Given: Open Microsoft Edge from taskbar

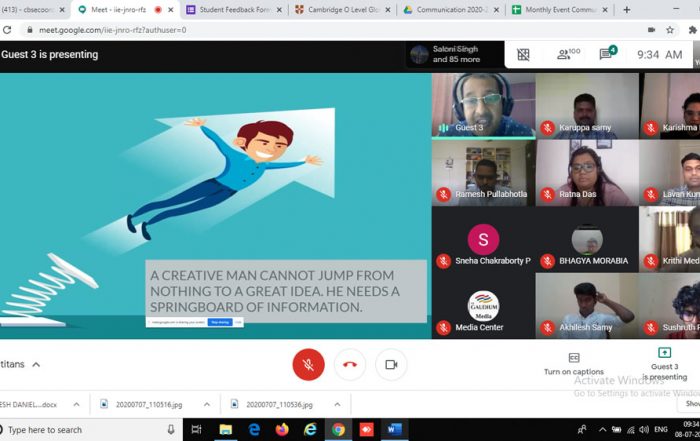Looking at the screenshot, I should [x=254, y=430].
